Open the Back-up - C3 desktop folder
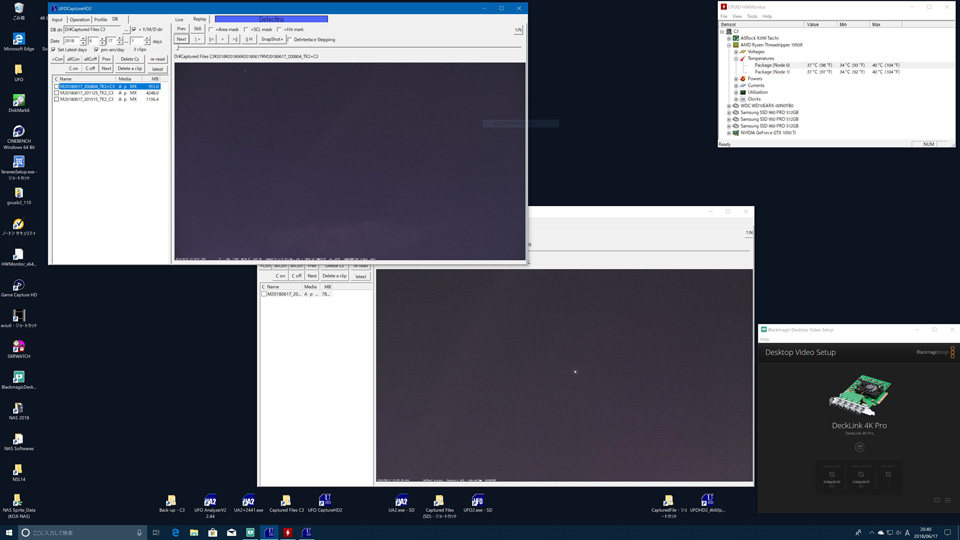Image resolution: width=960 pixels, height=540 pixels. point(171,503)
